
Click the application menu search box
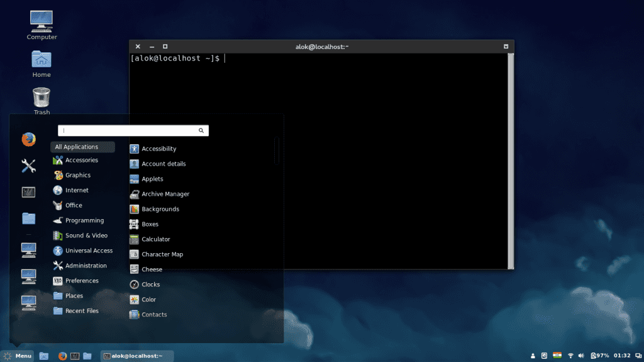point(132,130)
